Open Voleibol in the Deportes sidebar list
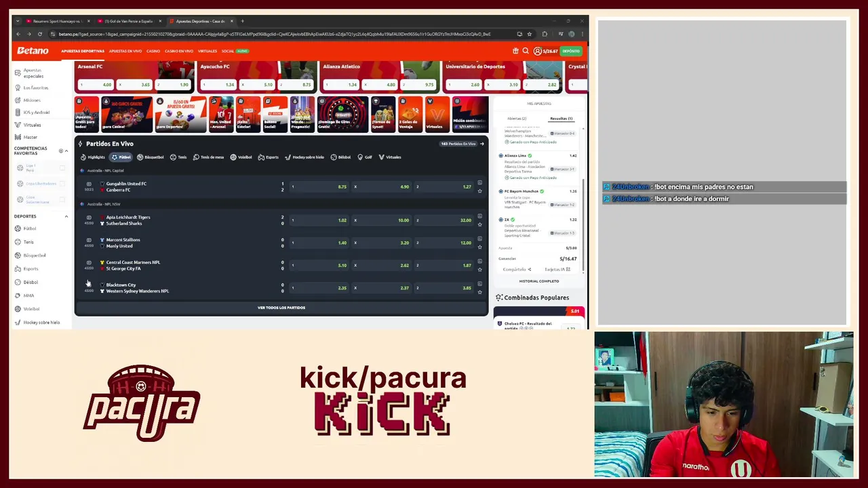 click(x=31, y=309)
